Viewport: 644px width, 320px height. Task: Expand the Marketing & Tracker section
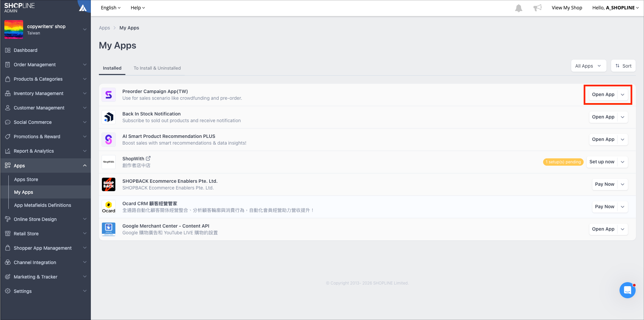point(85,277)
